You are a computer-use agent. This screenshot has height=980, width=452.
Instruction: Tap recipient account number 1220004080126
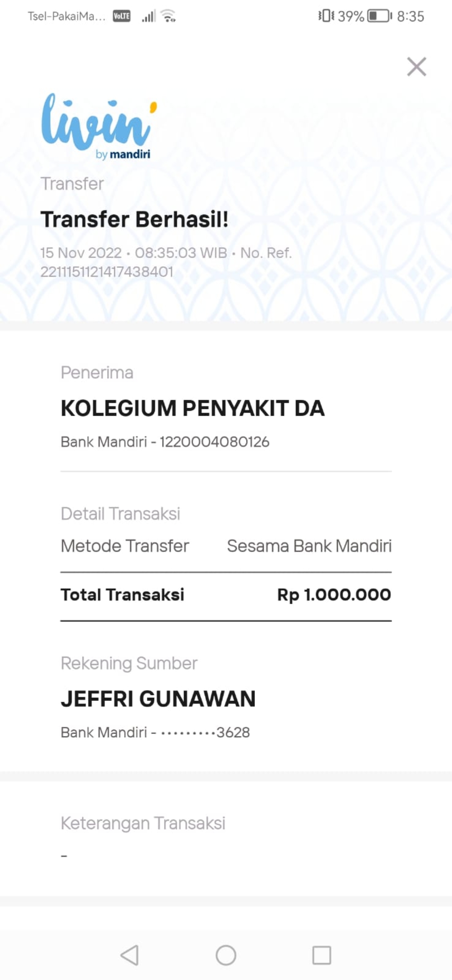(214, 442)
